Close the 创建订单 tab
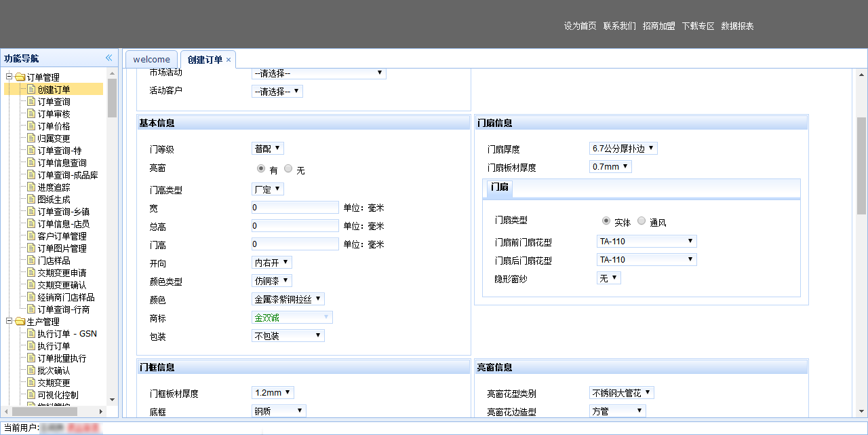This screenshot has height=435, width=868. coord(229,60)
